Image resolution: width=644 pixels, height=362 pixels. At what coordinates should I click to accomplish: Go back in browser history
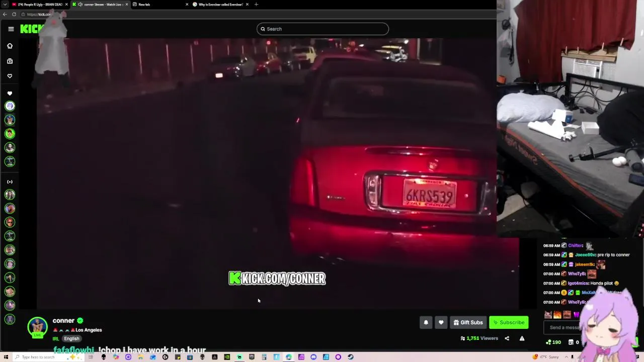5,14
